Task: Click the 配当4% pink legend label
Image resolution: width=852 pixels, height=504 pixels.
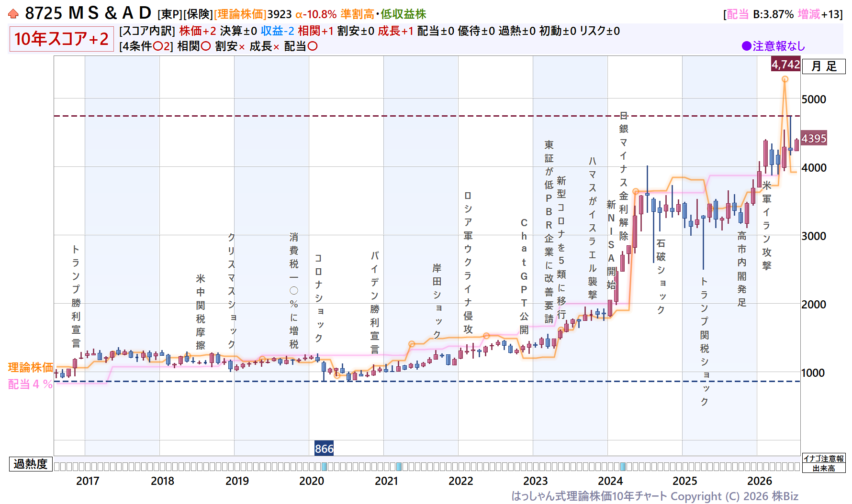Action: pyautogui.click(x=31, y=384)
